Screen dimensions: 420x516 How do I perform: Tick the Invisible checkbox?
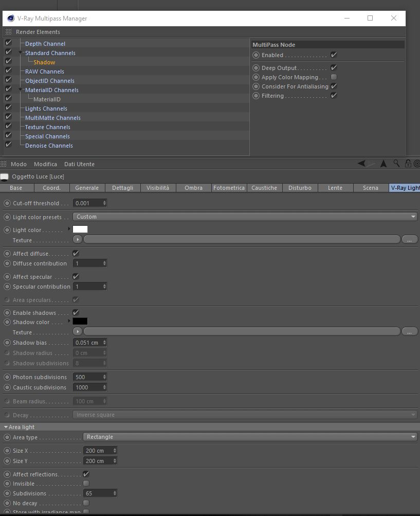point(86,484)
